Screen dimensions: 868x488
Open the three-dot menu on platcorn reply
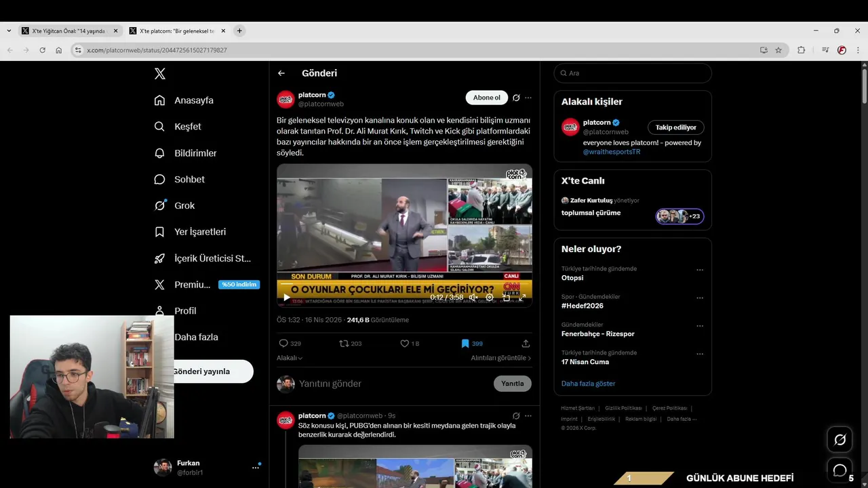click(528, 415)
